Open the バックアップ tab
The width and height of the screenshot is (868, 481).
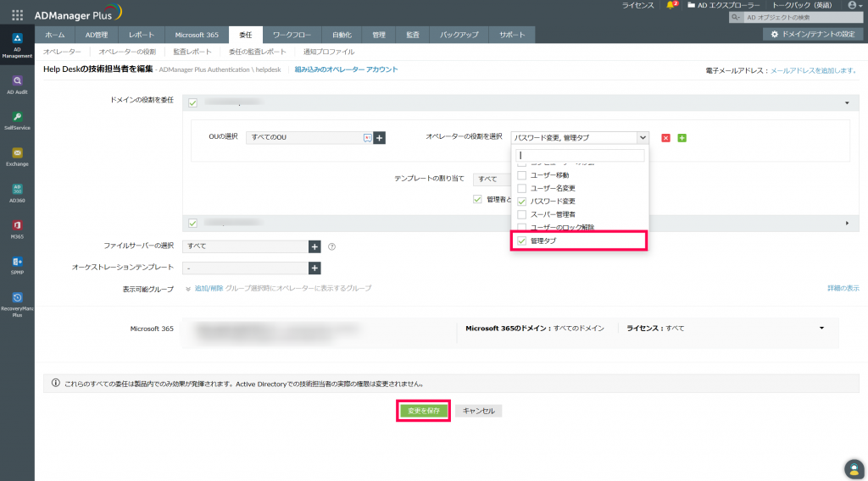tap(459, 35)
